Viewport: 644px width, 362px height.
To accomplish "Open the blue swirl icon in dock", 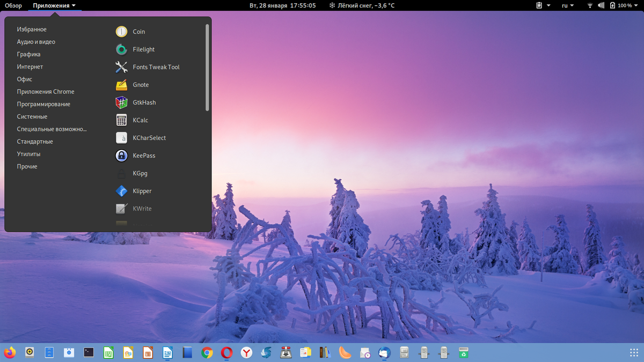I will 266,352.
